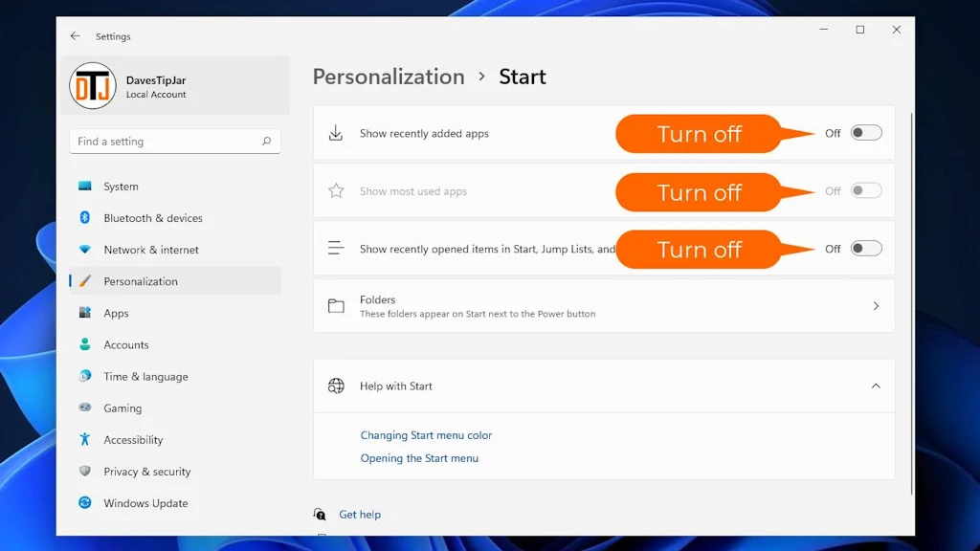The height and width of the screenshot is (551, 980).
Task: Open the System settings label
Action: click(122, 187)
